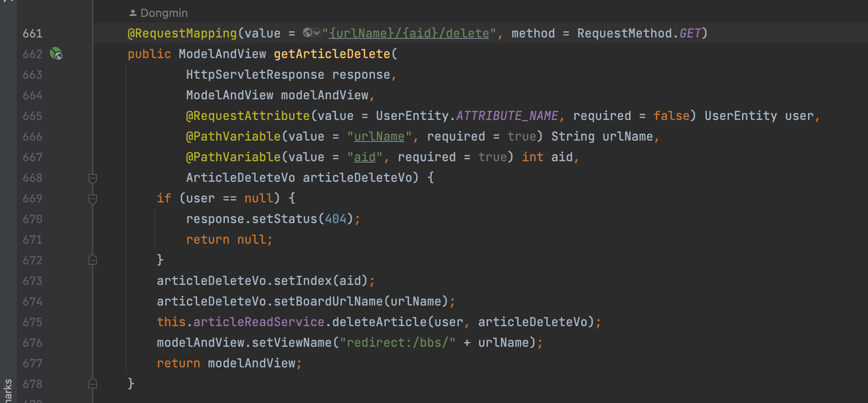Image resolution: width=868 pixels, height=403 pixels.
Task: Click the Dongmin author annotation
Action: (x=159, y=13)
